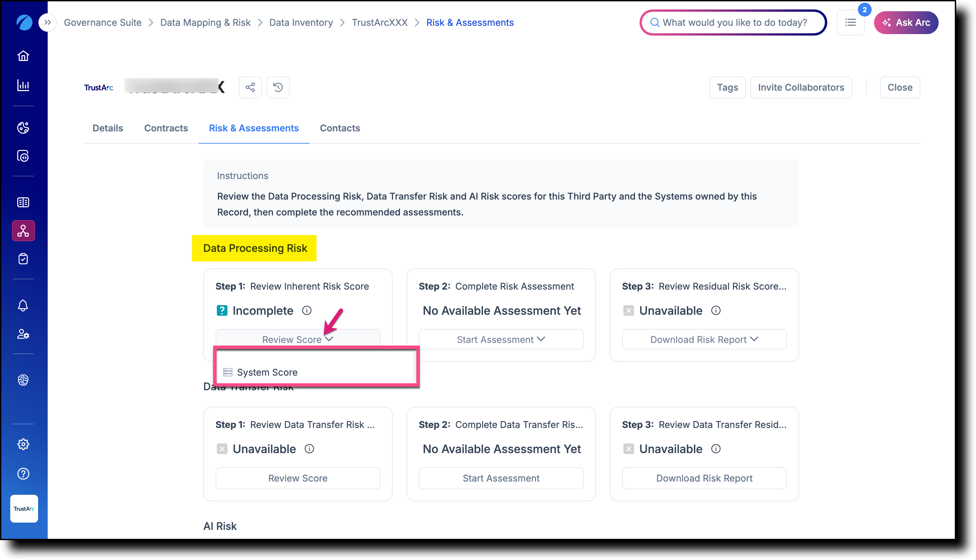Click info icon beside Unavailable in Step 3 Residual Risk
This screenshot has height=560, width=976.
(x=716, y=310)
